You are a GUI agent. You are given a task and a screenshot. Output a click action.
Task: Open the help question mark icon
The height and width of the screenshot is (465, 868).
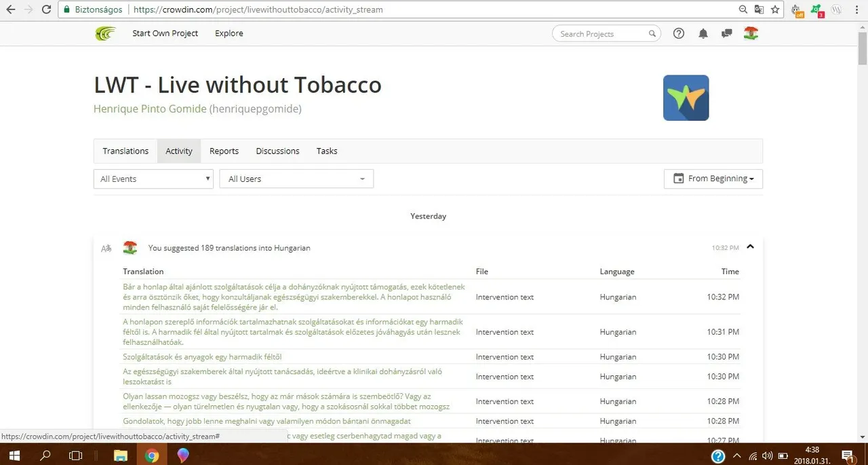(679, 33)
